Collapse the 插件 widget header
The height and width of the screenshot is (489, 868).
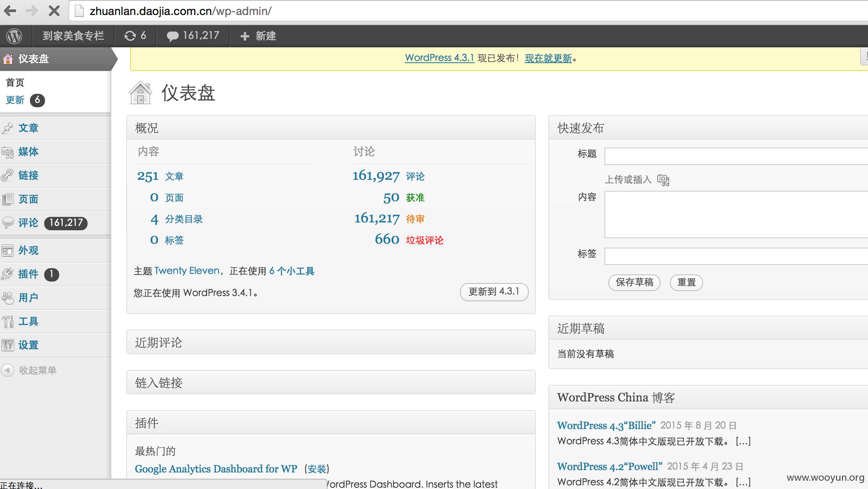tap(331, 423)
